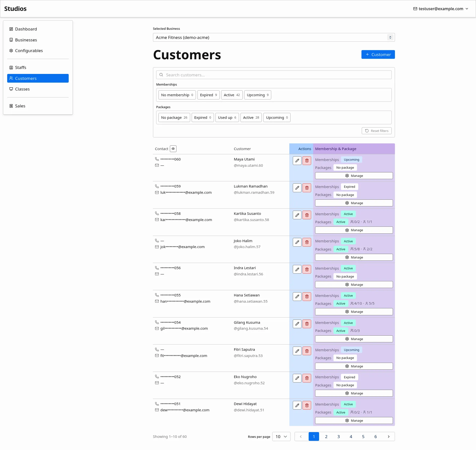The width and height of the screenshot is (476, 450).
Task: Toggle Active packages filter
Action: [x=251, y=117]
